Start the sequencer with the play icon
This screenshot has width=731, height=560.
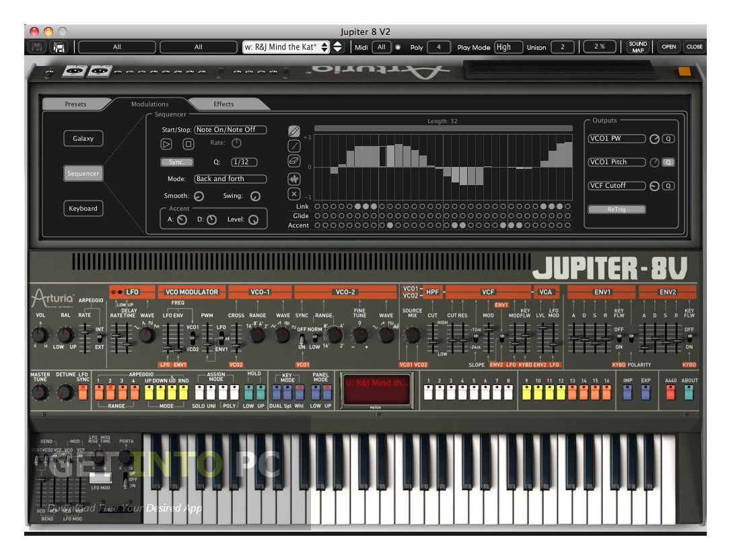click(166, 144)
